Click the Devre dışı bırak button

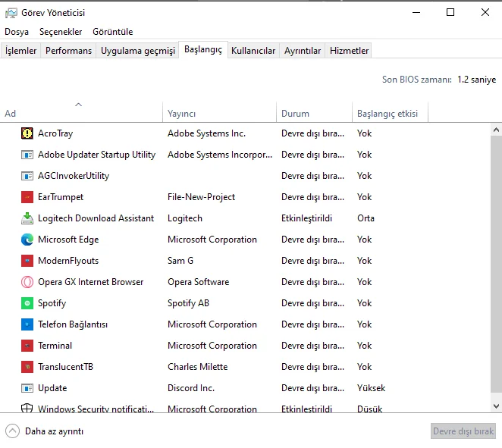(x=463, y=431)
